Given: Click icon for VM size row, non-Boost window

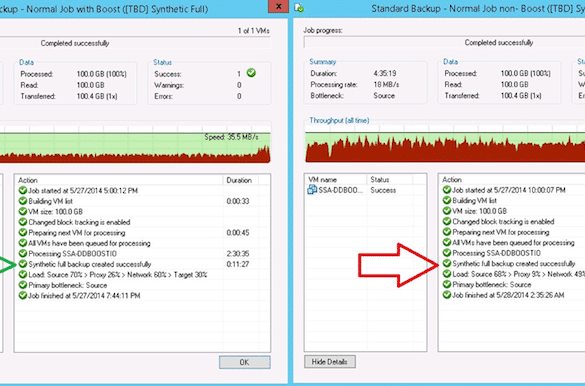Looking at the screenshot, I should pos(447,210).
